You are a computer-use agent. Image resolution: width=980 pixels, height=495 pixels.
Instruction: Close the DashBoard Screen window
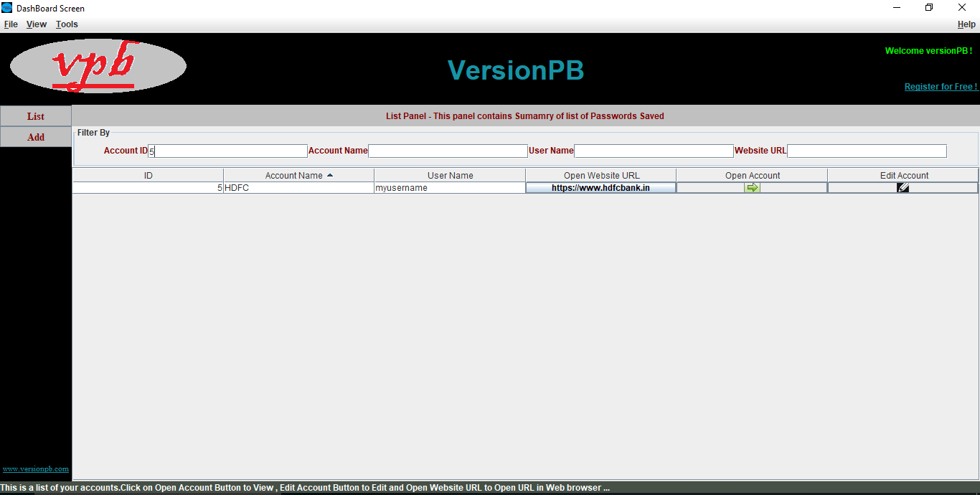[962, 8]
